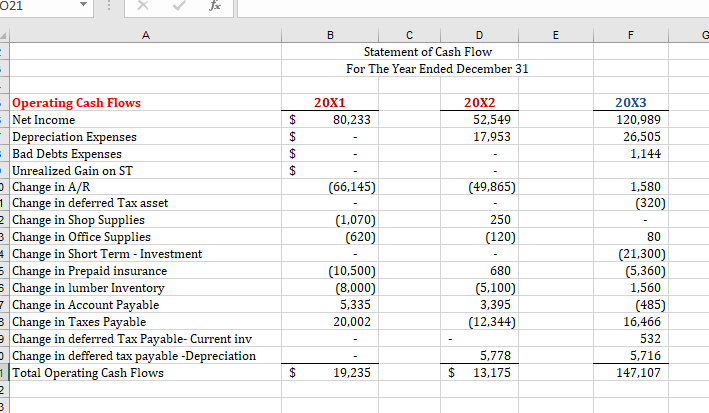Click into the formula bar input
709x413 pixels.
click(473, 7)
